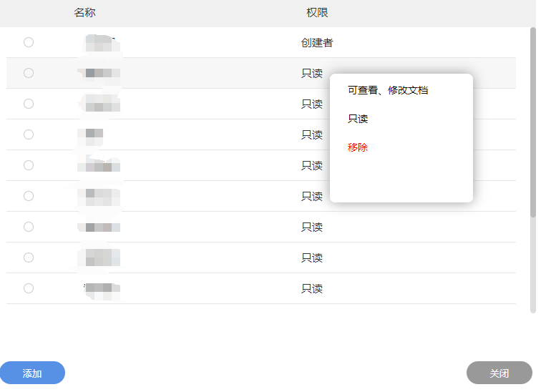Select the radio button in the third member row
541x392 pixels.
click(x=29, y=104)
